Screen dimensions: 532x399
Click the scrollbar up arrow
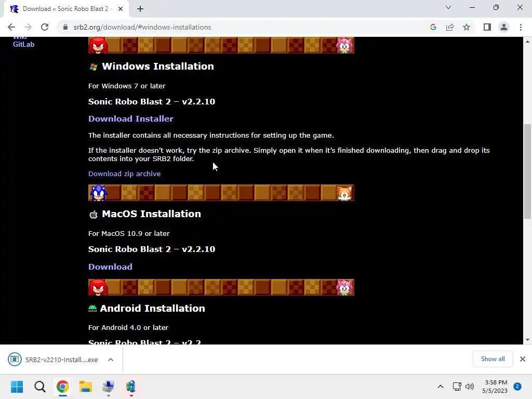(x=527, y=42)
